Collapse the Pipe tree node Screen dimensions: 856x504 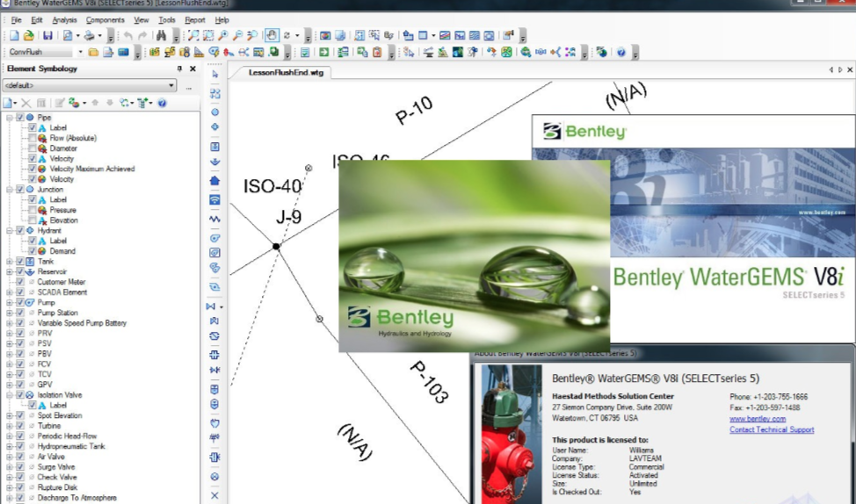(10, 118)
